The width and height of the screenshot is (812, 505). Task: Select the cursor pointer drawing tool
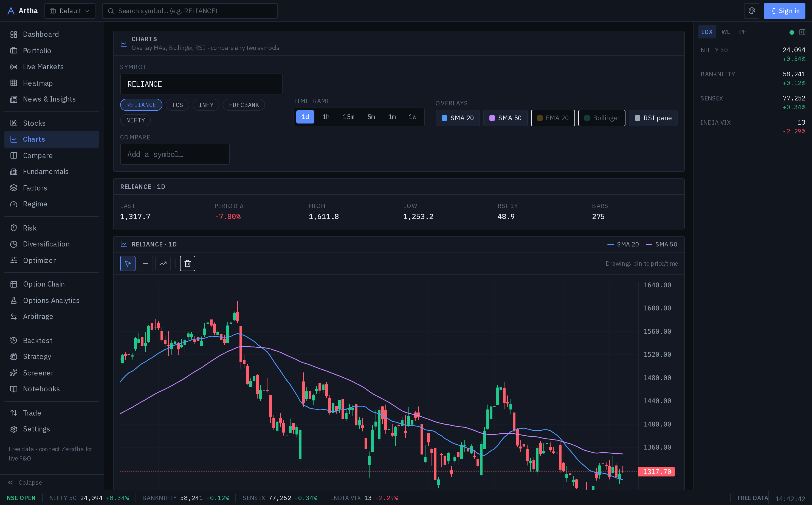point(128,263)
